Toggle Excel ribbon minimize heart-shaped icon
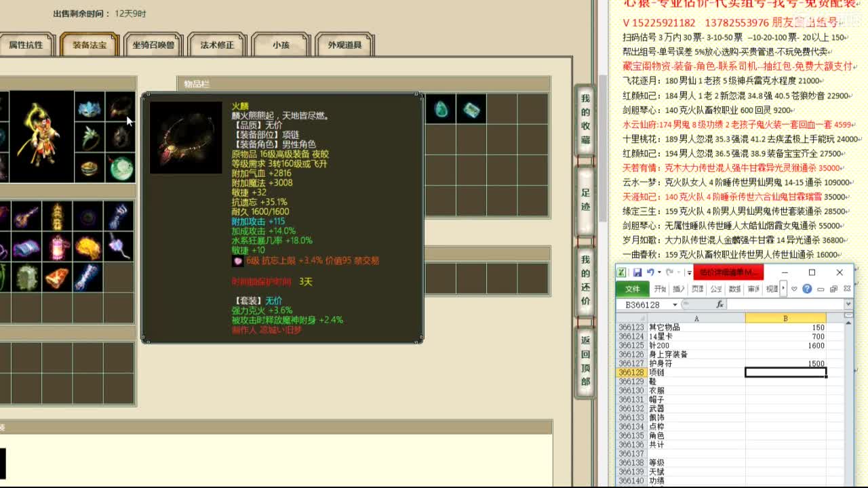Screen dimensions: 868x488 [x=794, y=289]
